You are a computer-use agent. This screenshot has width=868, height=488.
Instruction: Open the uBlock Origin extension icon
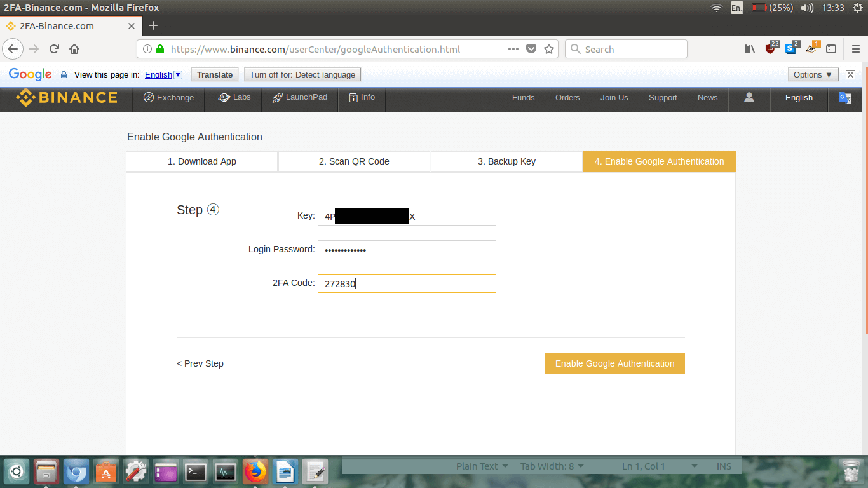[x=771, y=48]
